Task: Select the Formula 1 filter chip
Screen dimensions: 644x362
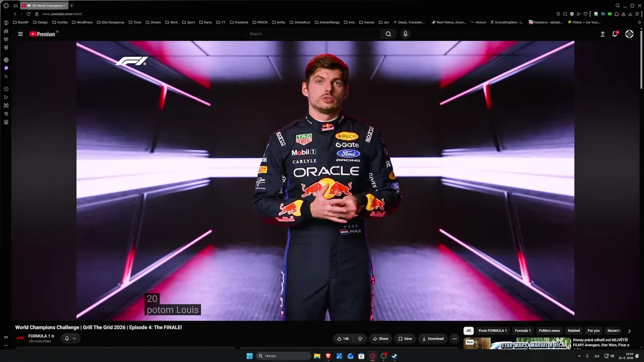Action: coord(523,331)
